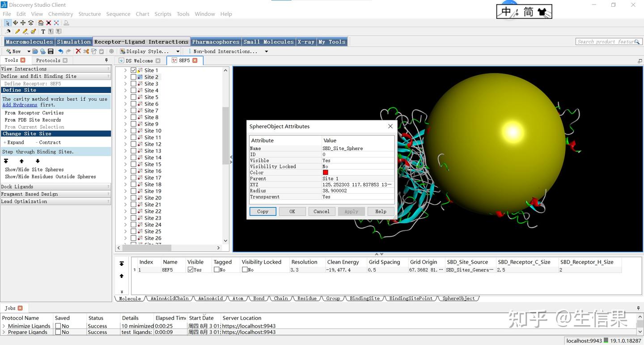
Task: Click the home view icon in toolbar
Action: point(41,23)
